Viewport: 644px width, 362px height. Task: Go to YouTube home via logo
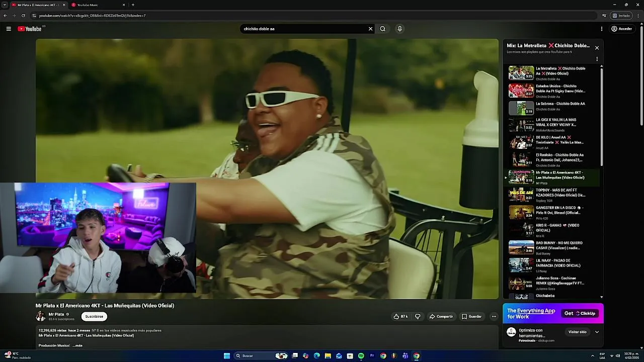click(30, 29)
